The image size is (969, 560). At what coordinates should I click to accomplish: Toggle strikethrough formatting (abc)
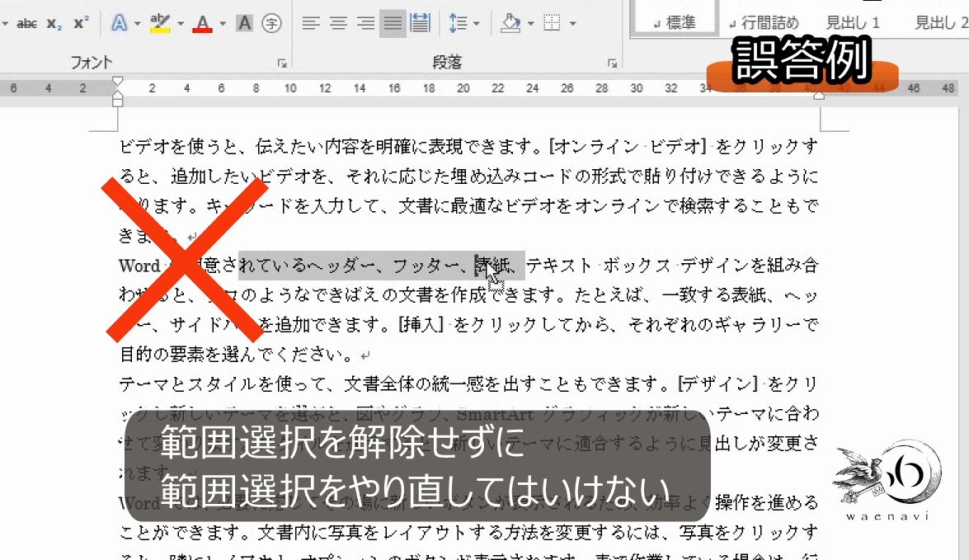click(x=26, y=23)
